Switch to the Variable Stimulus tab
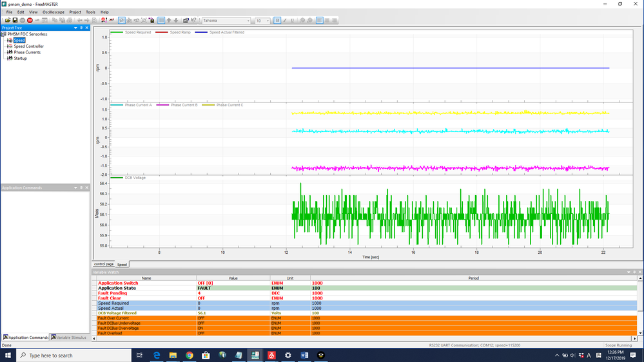This screenshot has width=644, height=362. point(68,338)
